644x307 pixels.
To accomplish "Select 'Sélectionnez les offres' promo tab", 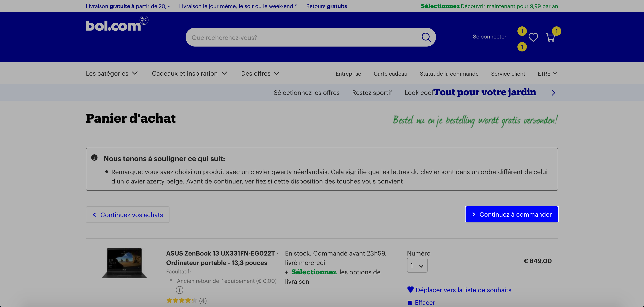I will pos(307,93).
